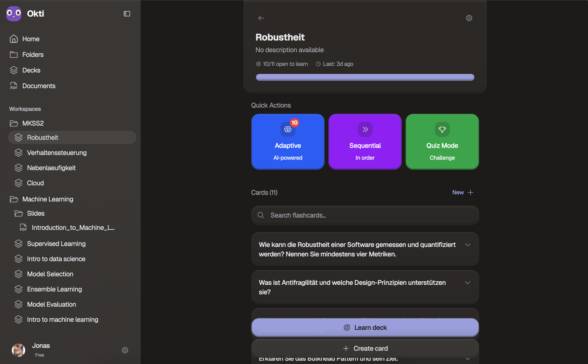Open user settings gear beside Jonas
This screenshot has width=588, height=364.
125,350
